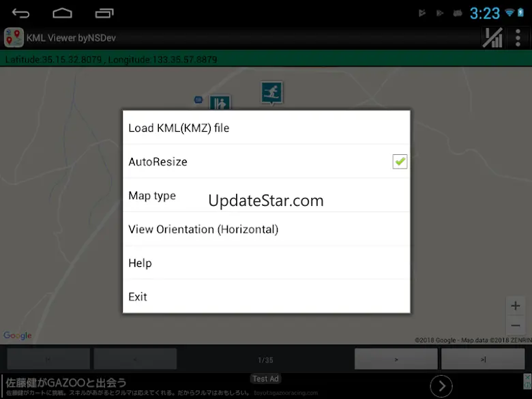Viewport: 532px width, 399px height.
Task: Zoom out with the minus button
Action: (x=516, y=326)
